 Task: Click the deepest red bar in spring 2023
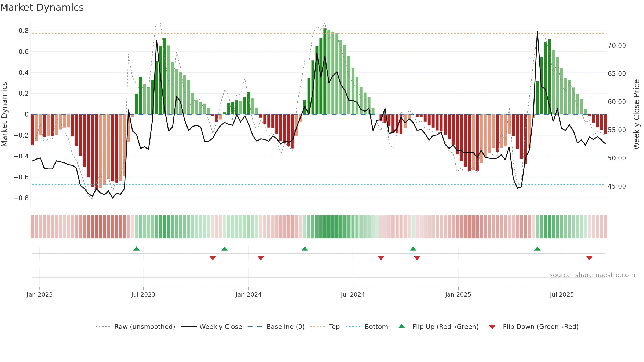click(x=96, y=152)
